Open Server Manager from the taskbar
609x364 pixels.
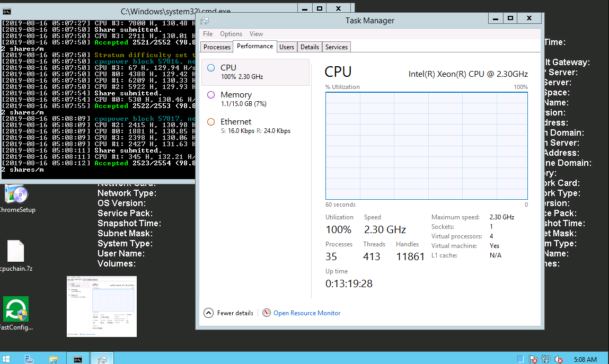point(30,359)
